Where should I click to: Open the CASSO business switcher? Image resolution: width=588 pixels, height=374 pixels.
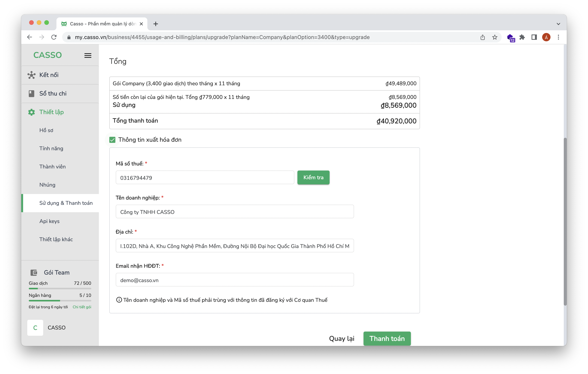tap(56, 328)
